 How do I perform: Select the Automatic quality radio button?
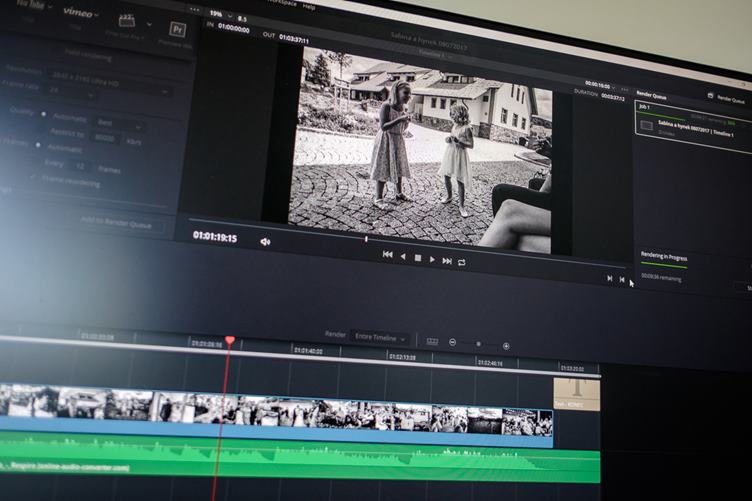point(44,114)
